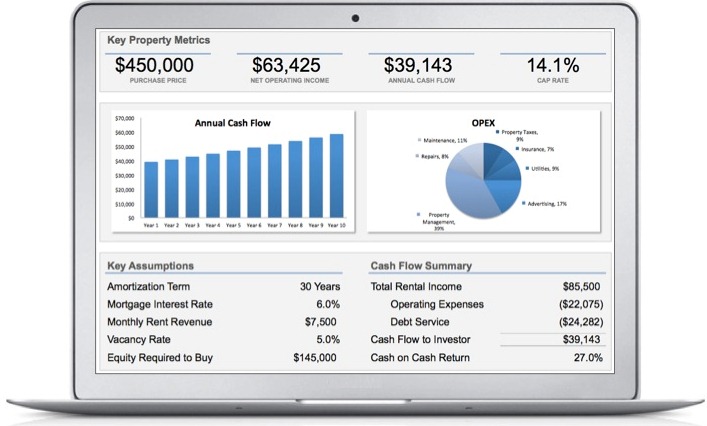Click the Year 1 bar in the chart
The image size is (707, 426).
pos(151,190)
